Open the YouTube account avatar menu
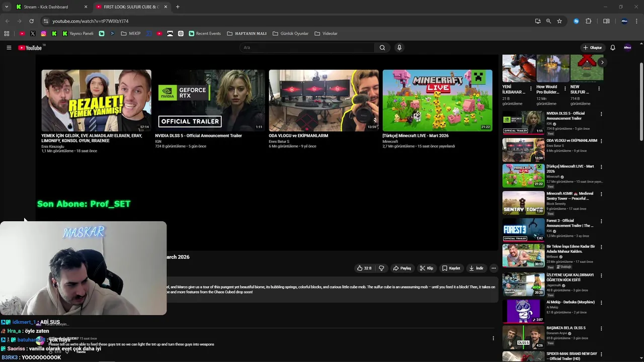The width and height of the screenshot is (644, 362). [627, 48]
